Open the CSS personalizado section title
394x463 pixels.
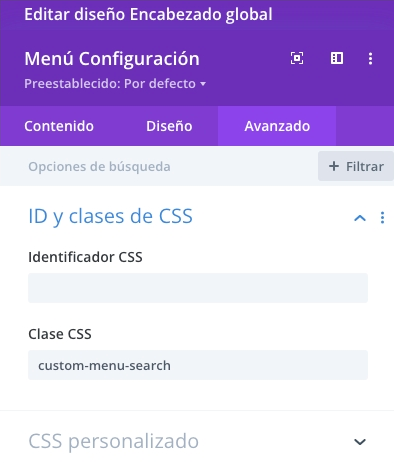113,441
